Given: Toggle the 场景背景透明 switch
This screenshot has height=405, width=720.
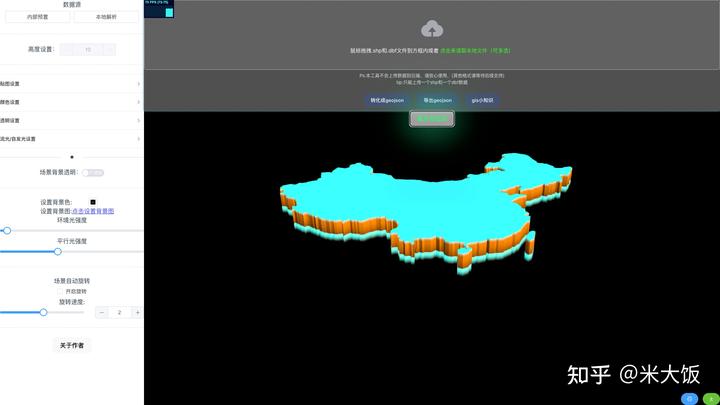Looking at the screenshot, I should pyautogui.click(x=93, y=173).
